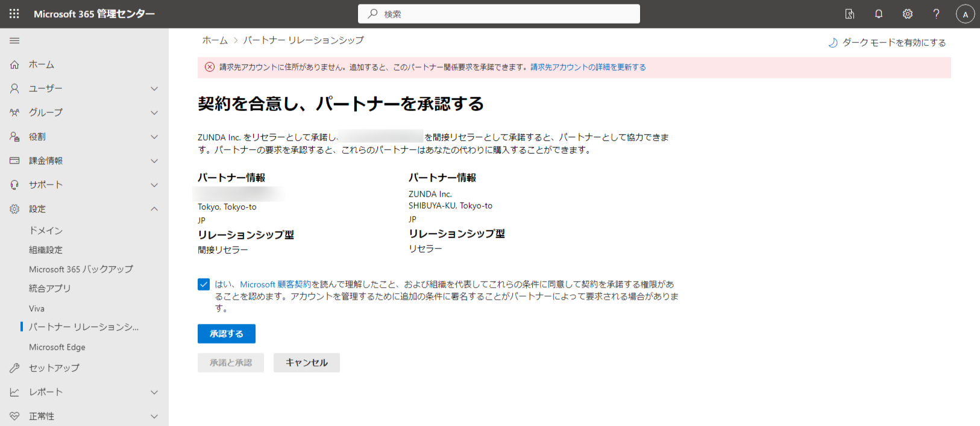Click the Roles icon in sidebar

pyautogui.click(x=14, y=137)
